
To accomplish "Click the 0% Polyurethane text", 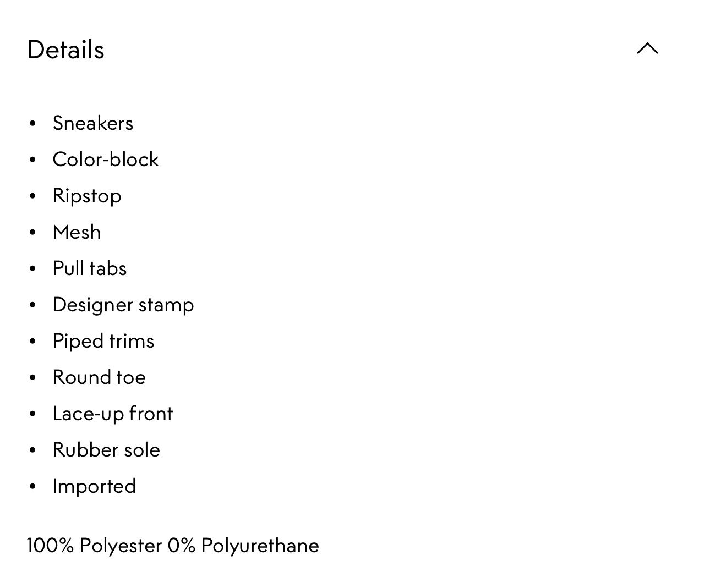I will click(243, 546).
